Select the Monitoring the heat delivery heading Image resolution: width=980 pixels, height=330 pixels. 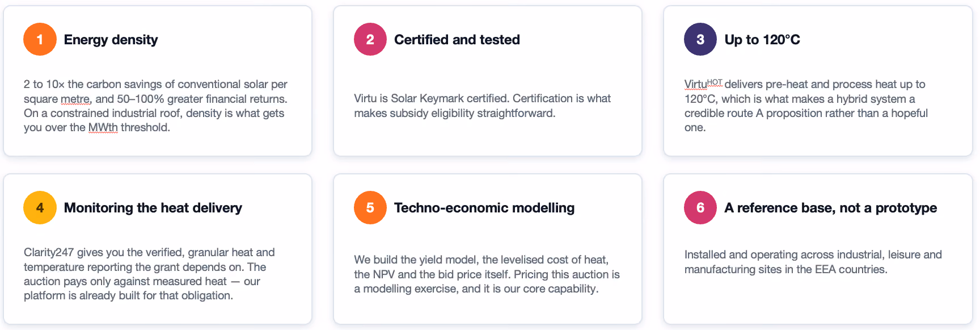153,208
